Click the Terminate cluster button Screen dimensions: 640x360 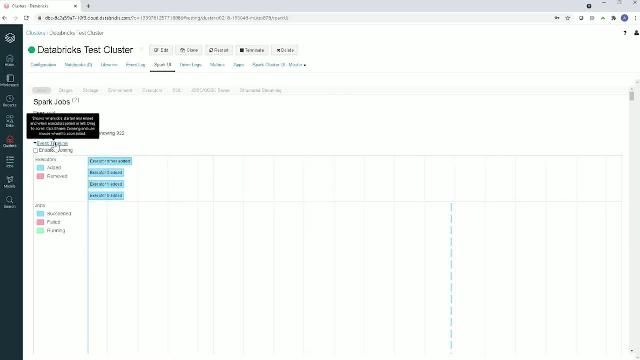252,50
